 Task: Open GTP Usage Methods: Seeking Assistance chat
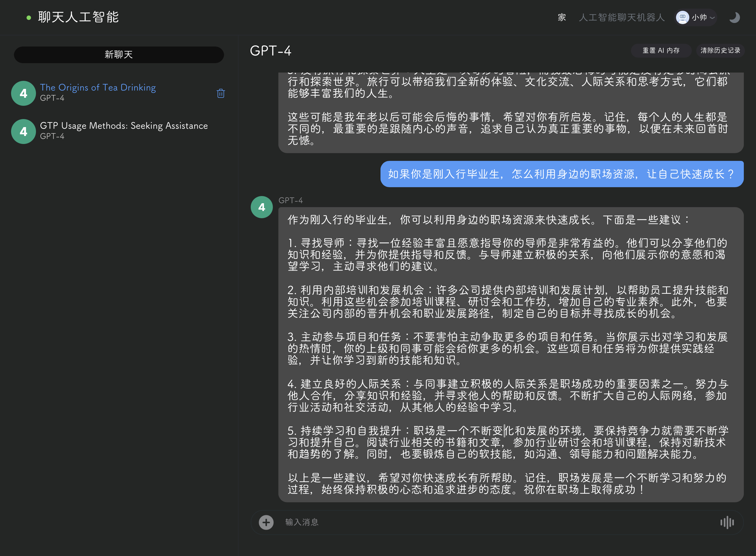coord(124,126)
